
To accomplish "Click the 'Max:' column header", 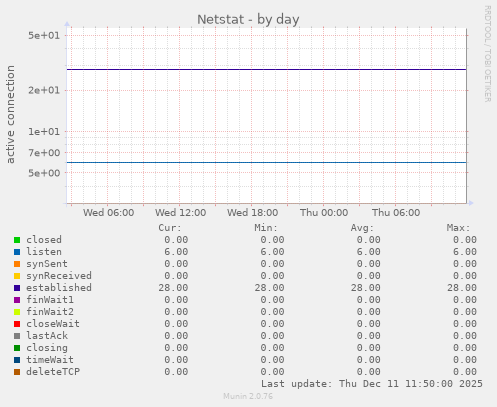I will pos(458,228).
